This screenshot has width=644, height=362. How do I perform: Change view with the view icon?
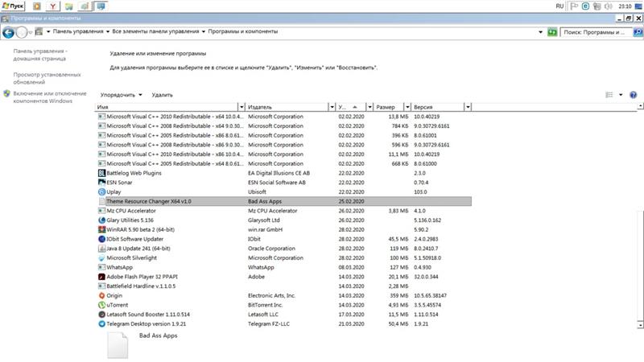tap(609, 95)
